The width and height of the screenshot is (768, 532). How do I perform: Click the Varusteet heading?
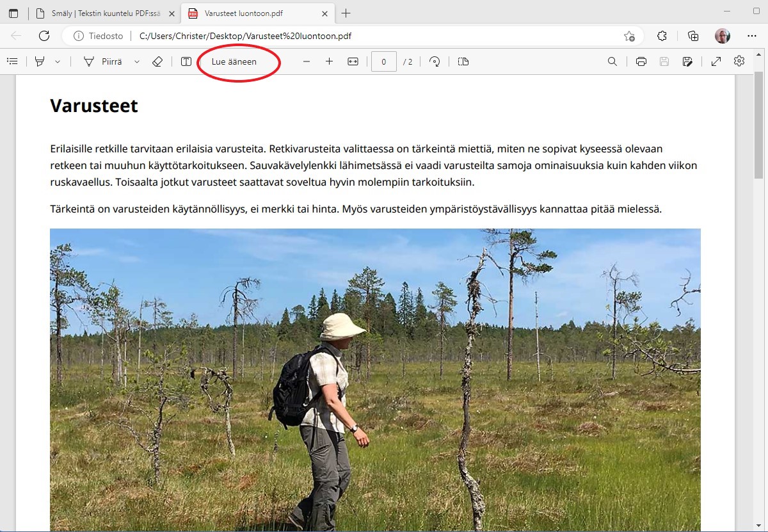point(94,106)
